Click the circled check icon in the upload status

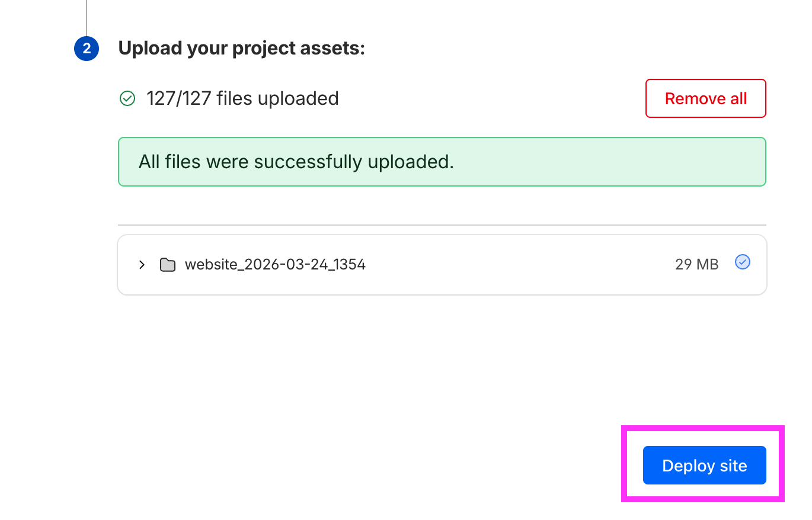click(x=127, y=98)
